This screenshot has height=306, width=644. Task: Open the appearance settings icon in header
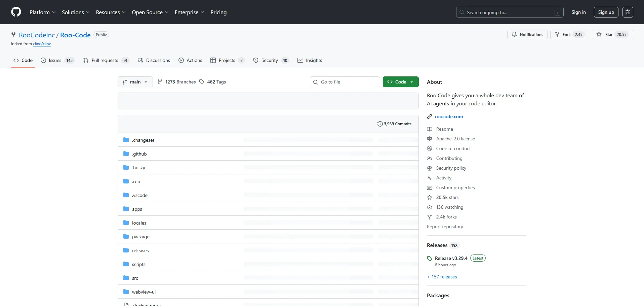(x=628, y=12)
